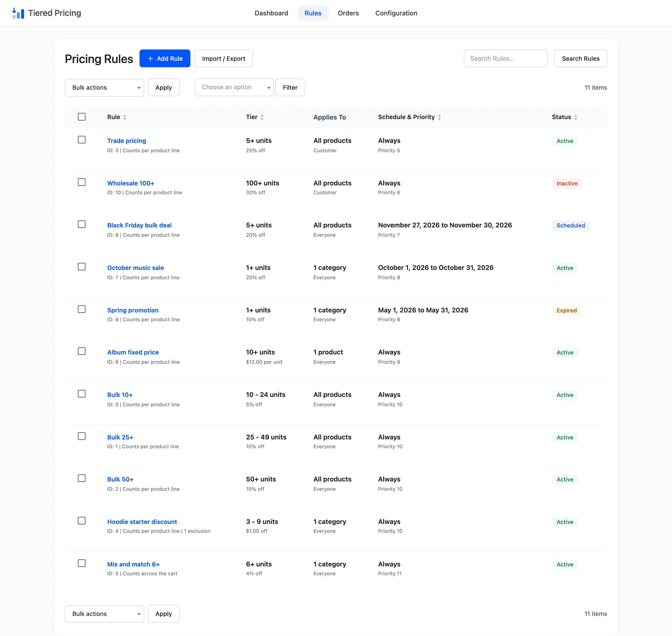Focus the Search Rules input field
Screen dimensions: 672x636
(506, 59)
